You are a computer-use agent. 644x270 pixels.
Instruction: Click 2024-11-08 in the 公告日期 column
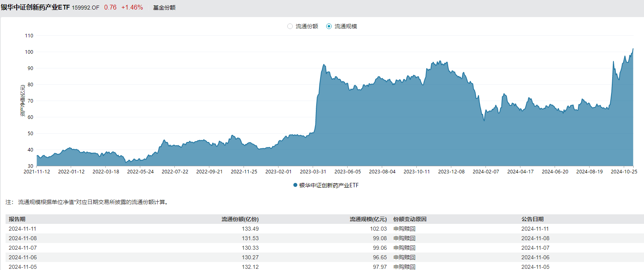pyautogui.click(x=535, y=238)
